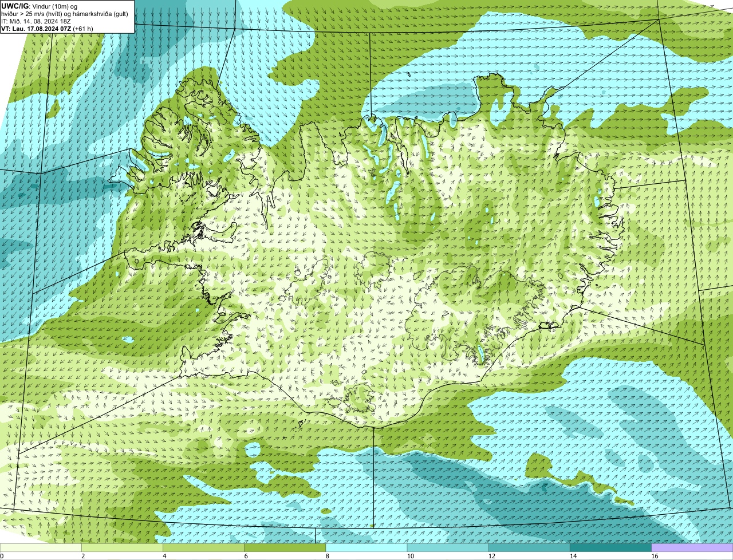
Task: Click the '6' label on the color scale
Action: pyautogui.click(x=246, y=556)
